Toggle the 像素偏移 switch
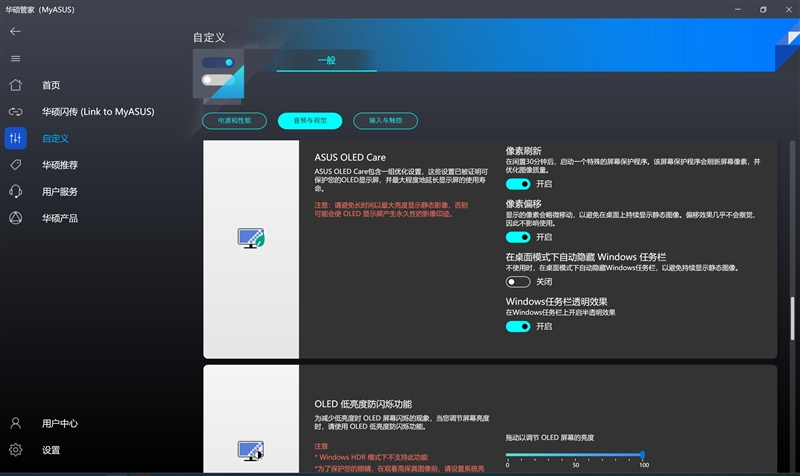This screenshot has height=476, width=800. (x=518, y=237)
